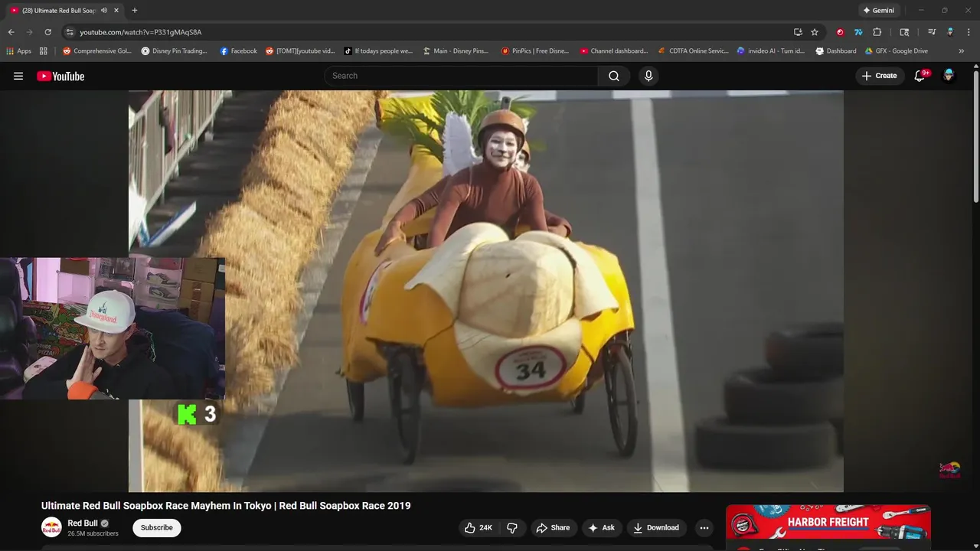Image resolution: width=980 pixels, height=551 pixels.
Task: Open the red circular extension icon
Action: pyautogui.click(x=840, y=32)
